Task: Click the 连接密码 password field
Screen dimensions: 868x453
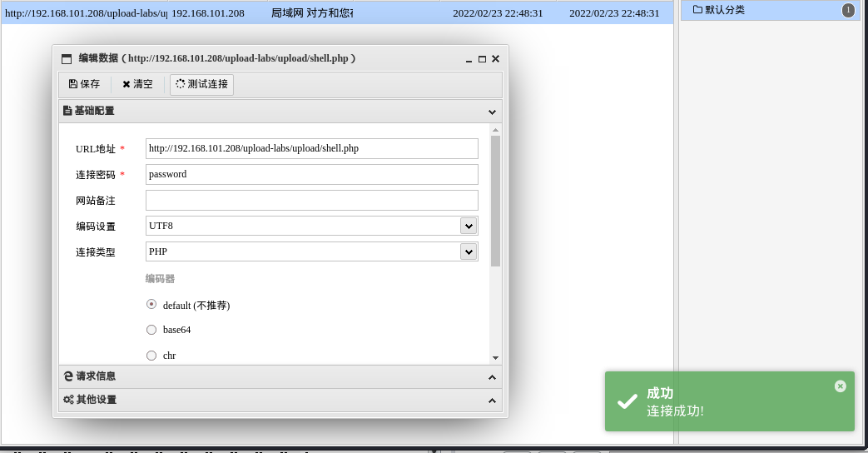Action: [311, 174]
